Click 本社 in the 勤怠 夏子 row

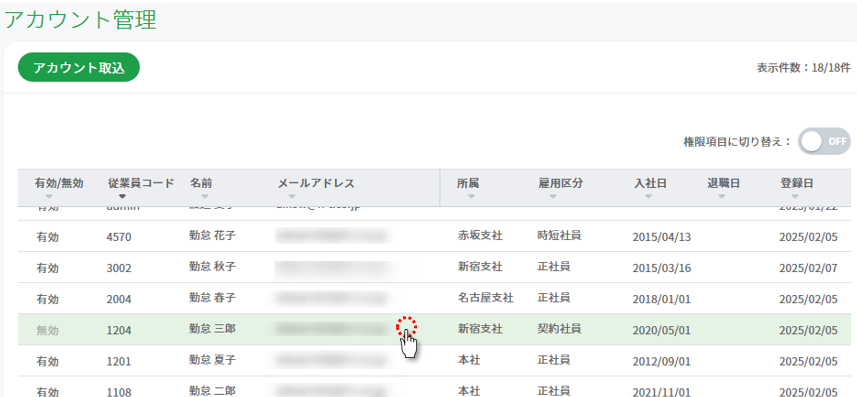[469, 360]
